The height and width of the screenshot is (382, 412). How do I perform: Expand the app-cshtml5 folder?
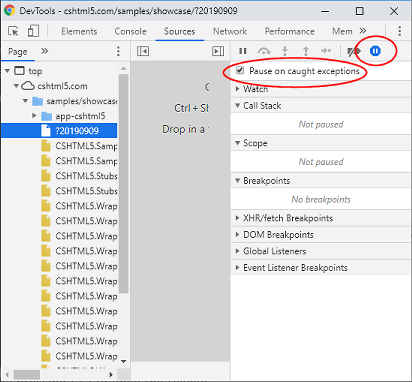pos(34,116)
